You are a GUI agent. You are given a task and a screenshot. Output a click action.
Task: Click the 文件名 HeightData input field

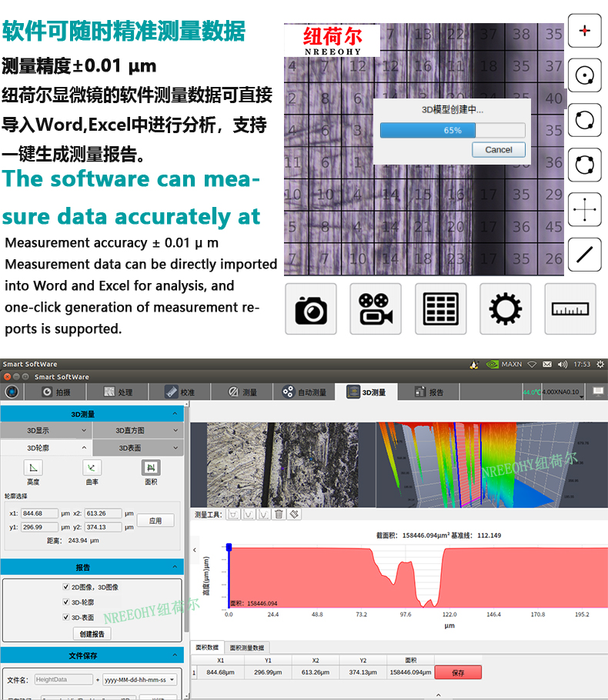[63, 679]
